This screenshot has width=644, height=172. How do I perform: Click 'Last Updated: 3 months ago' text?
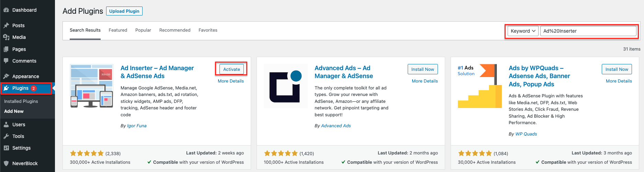602,153
